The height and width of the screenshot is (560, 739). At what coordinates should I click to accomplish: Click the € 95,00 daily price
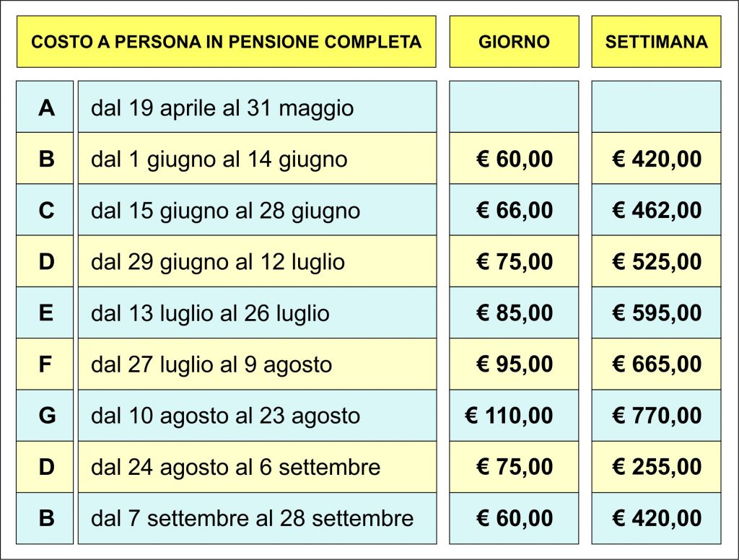[514, 364]
